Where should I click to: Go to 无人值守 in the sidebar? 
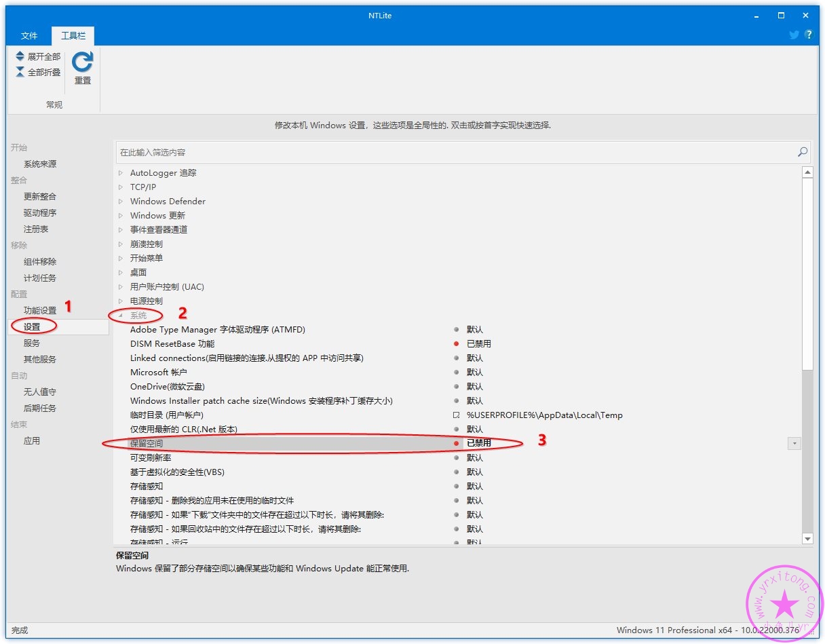pyautogui.click(x=40, y=392)
